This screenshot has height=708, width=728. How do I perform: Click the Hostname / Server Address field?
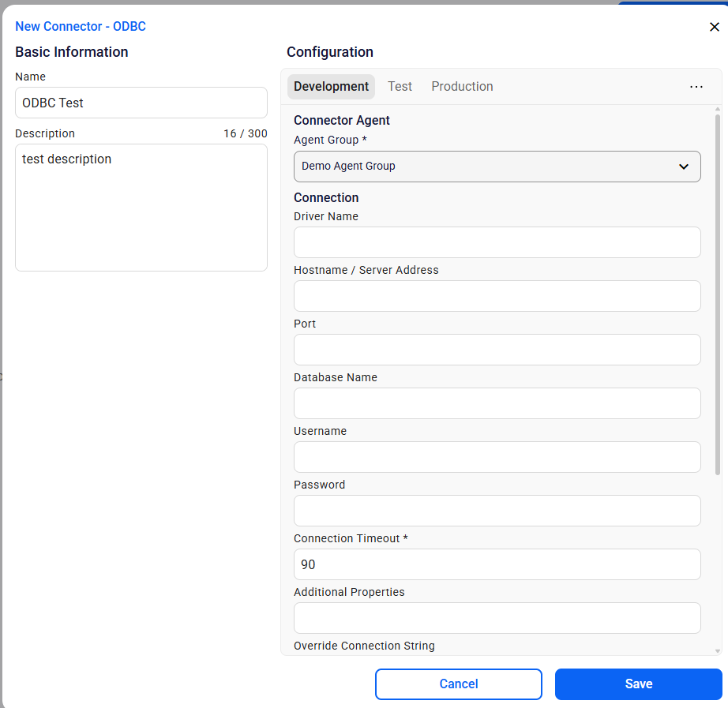[497, 296]
